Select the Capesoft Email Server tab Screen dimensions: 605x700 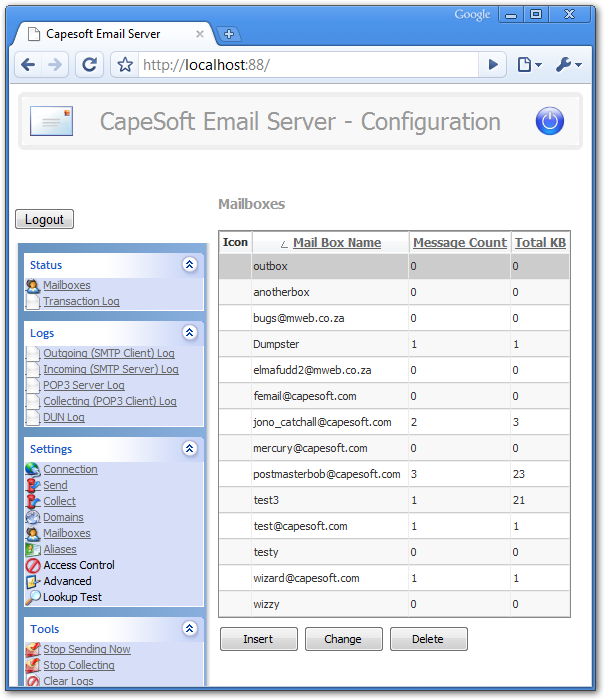point(110,34)
